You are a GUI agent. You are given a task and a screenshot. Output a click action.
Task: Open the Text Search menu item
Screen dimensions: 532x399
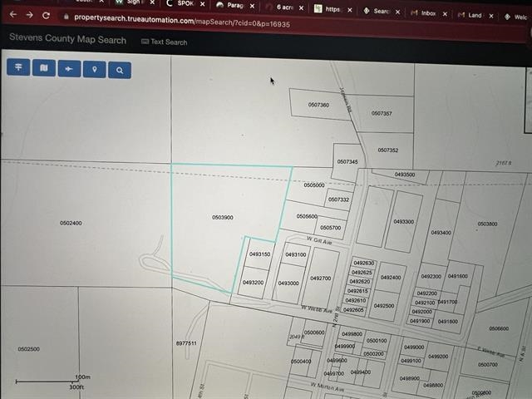click(x=165, y=42)
